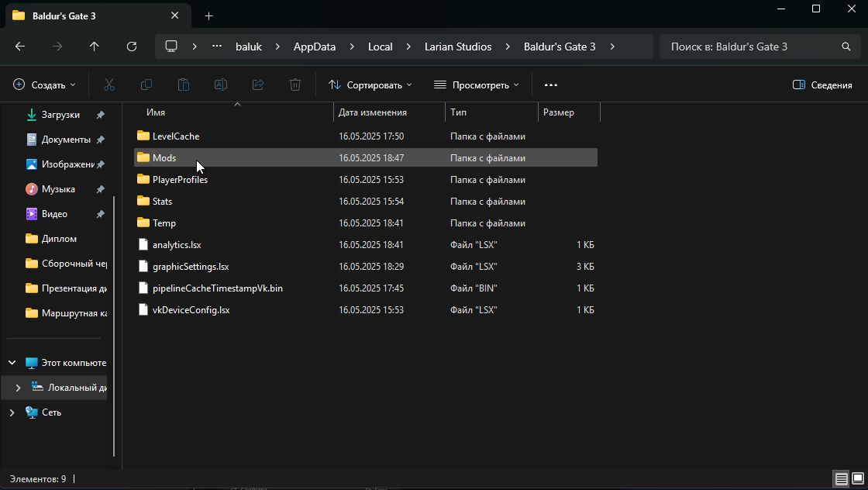This screenshot has height=490, width=868.
Task: Click the Paste clipboard icon
Action: 183,85
